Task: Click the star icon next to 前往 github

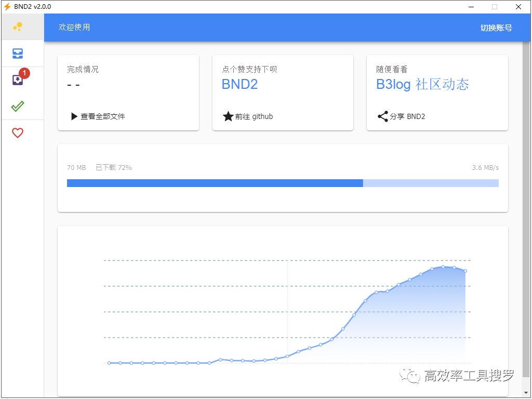Action: (229, 116)
